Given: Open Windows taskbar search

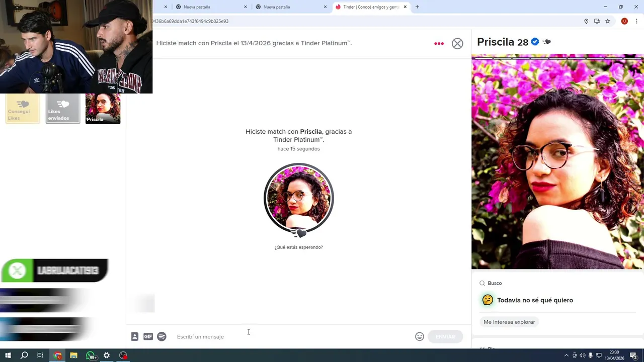Looking at the screenshot, I should pyautogui.click(x=24, y=355).
